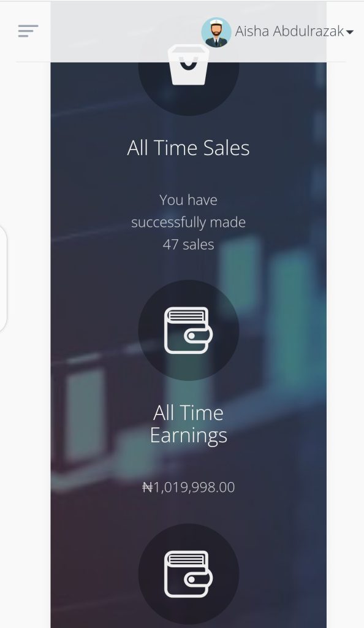Click the 'successfully made' text line
This screenshot has width=364, height=628.
[188, 222]
